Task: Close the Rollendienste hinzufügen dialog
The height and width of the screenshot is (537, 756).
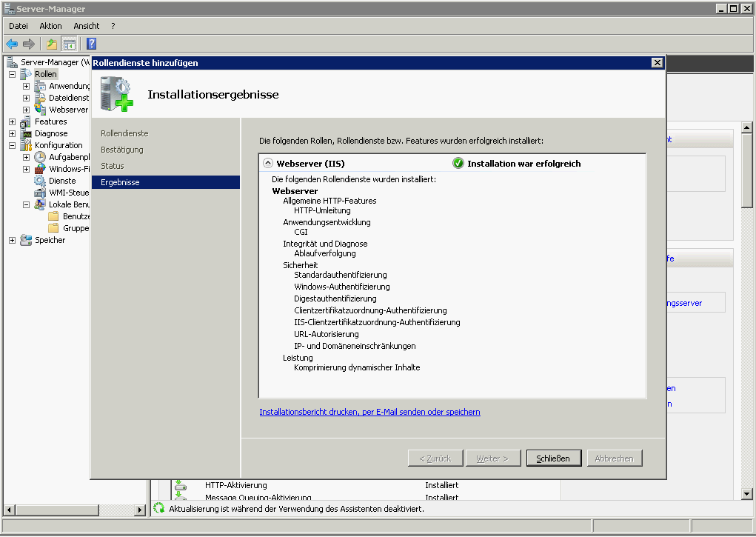Action: [657, 63]
